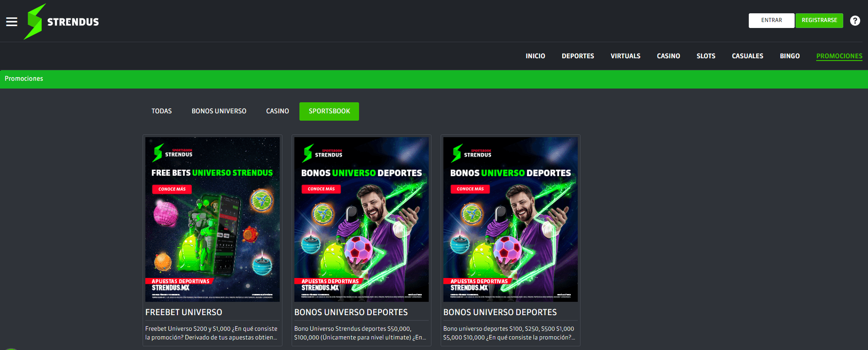Open the FREEBET UNIVERSO title link
The height and width of the screenshot is (350, 868).
(x=183, y=312)
